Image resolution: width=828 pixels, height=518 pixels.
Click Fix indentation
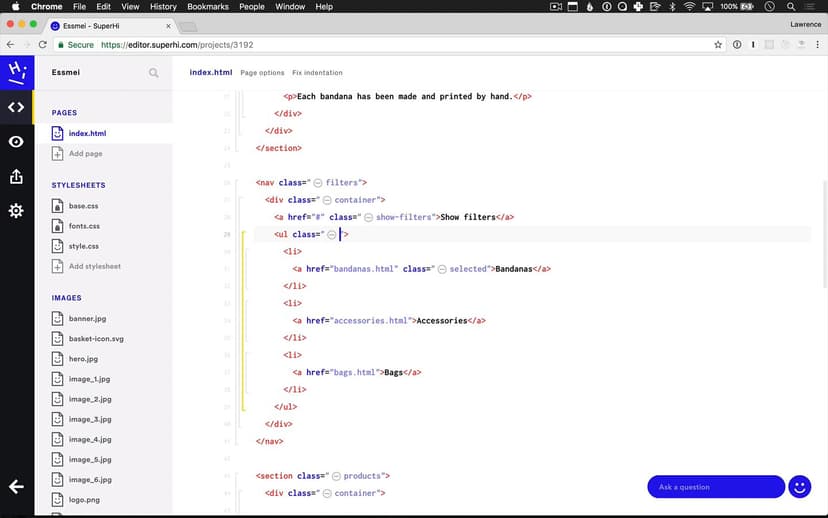point(317,73)
